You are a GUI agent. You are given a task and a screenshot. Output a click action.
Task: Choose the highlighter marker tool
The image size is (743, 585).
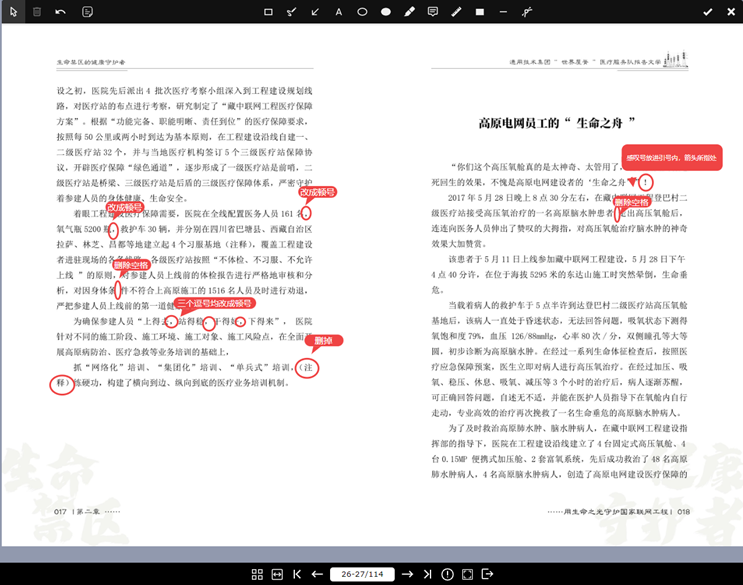[409, 12]
